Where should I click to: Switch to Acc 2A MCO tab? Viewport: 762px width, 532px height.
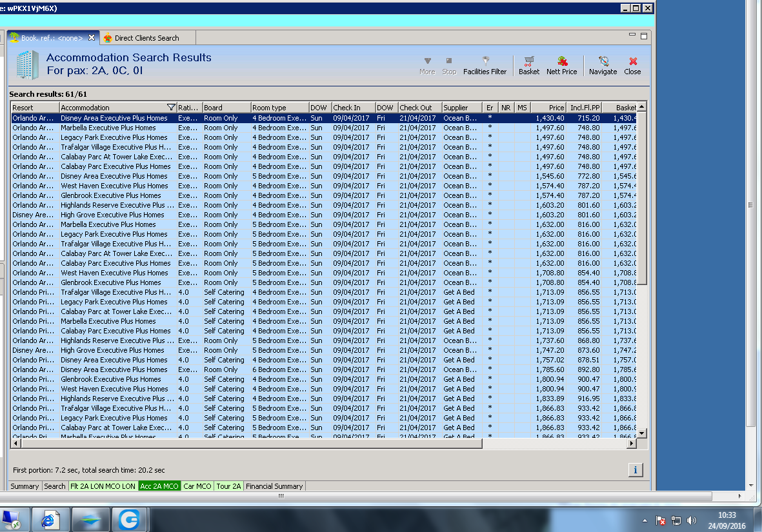159,486
